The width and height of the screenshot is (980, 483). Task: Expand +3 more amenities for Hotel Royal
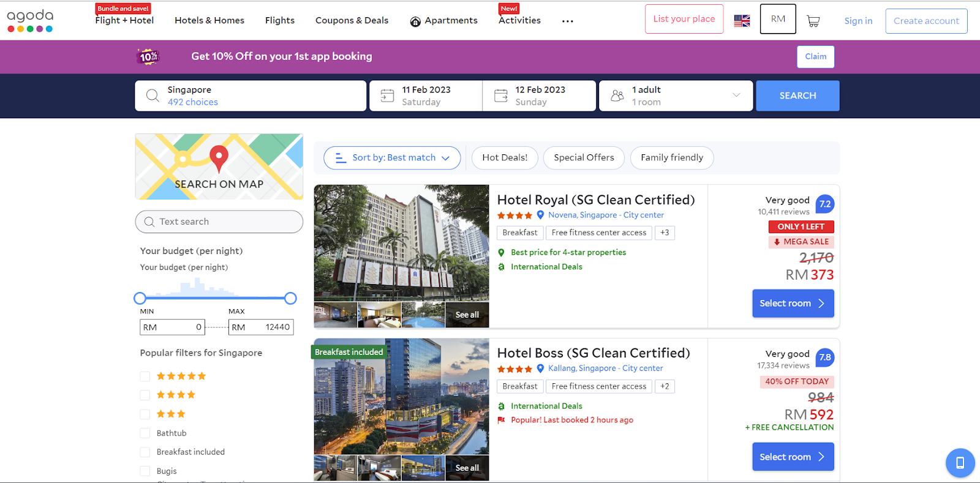(665, 233)
